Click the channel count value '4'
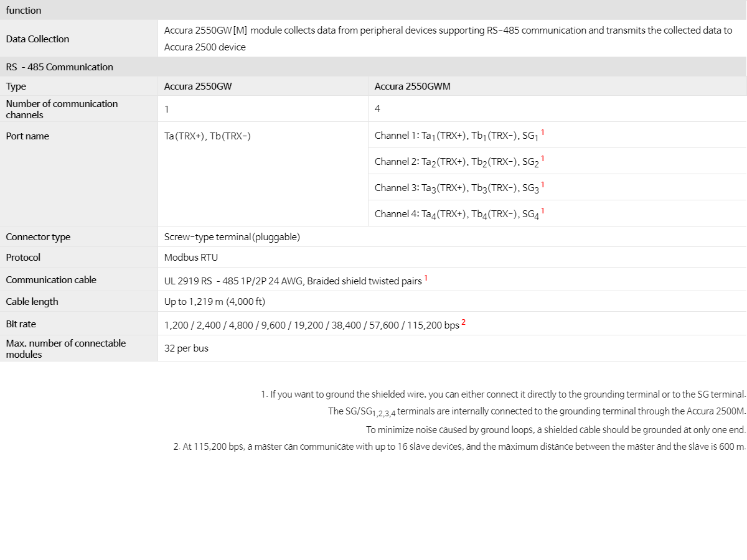The width and height of the screenshot is (747, 560). point(377,109)
